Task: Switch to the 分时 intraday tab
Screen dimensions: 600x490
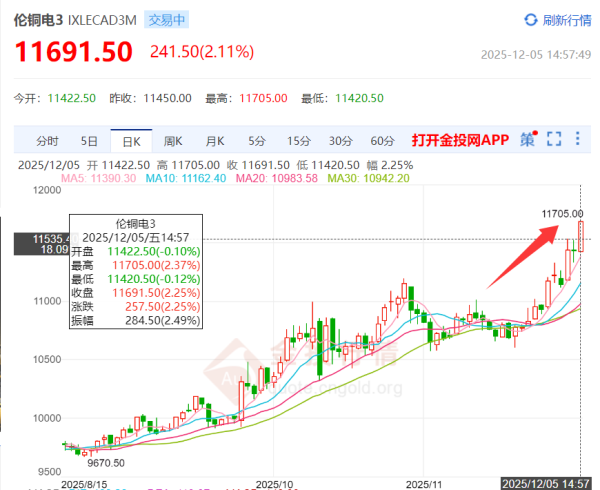Action: coord(47,141)
